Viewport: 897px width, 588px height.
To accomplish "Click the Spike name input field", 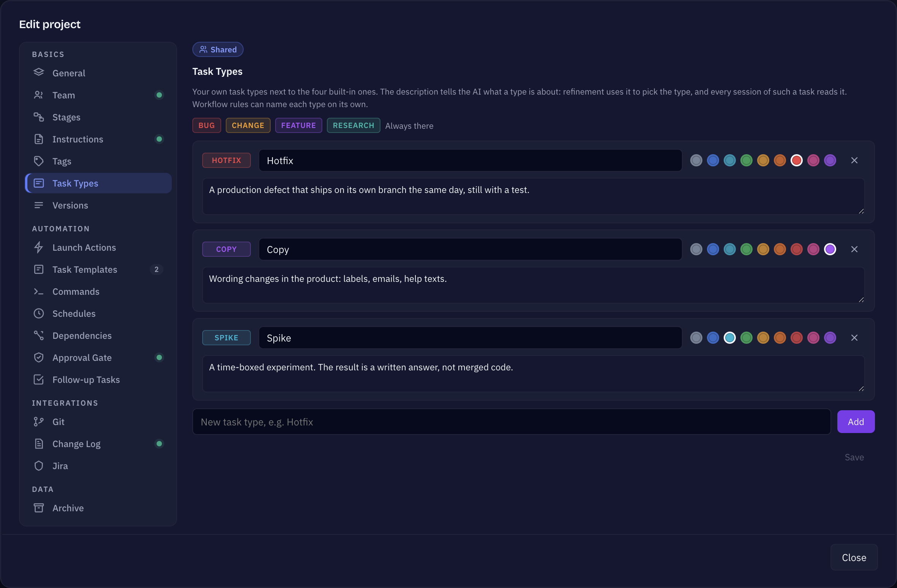I will (470, 338).
